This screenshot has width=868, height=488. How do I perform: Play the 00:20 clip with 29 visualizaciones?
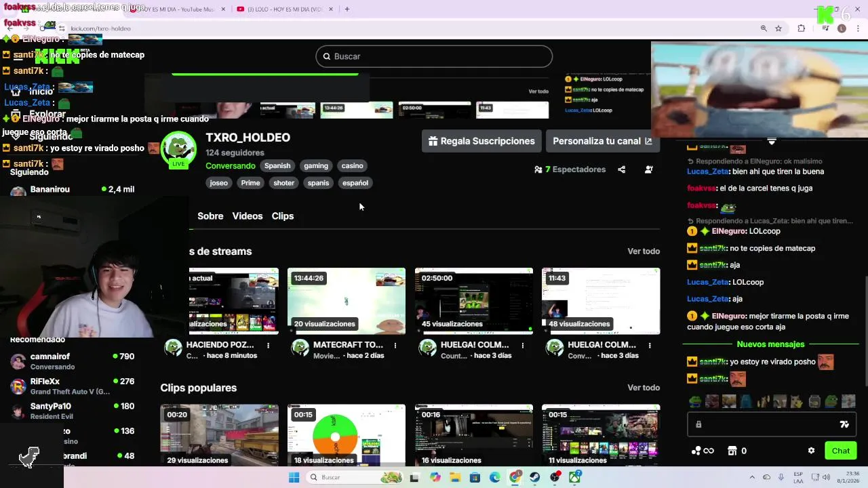219,435
